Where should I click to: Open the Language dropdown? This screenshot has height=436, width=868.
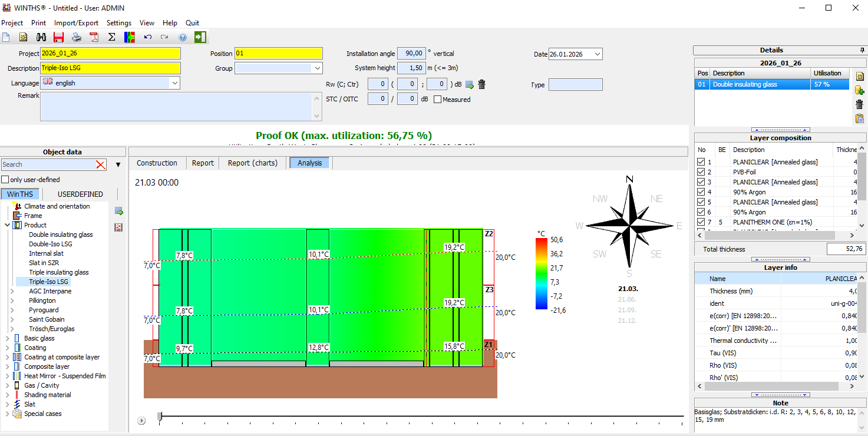[174, 83]
